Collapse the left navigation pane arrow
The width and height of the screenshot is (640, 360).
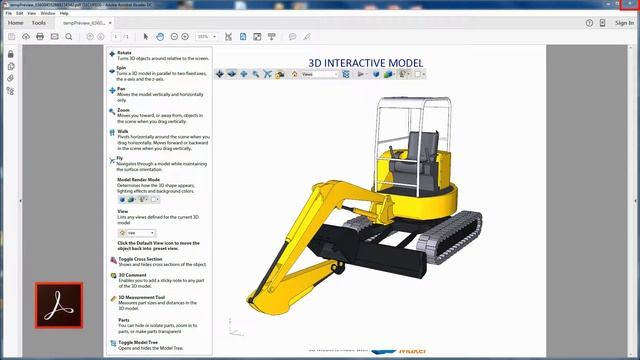point(20,201)
